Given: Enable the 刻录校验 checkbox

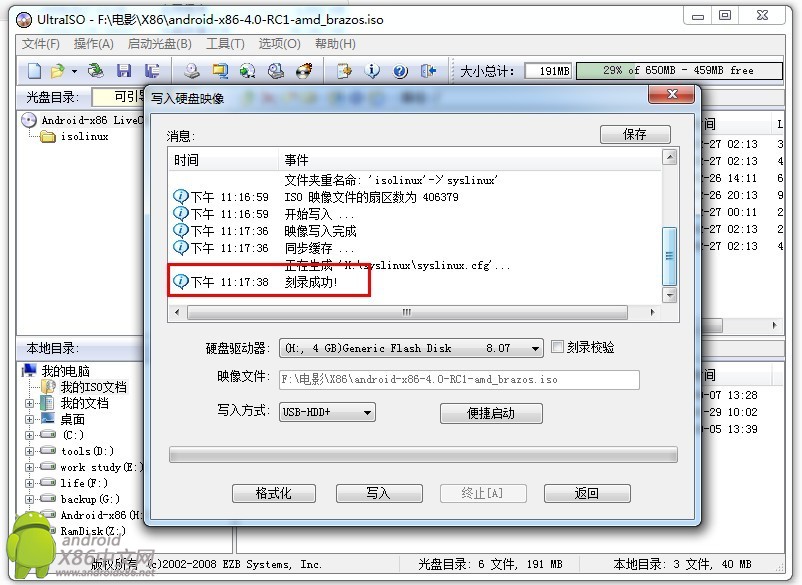Looking at the screenshot, I should pos(558,347).
